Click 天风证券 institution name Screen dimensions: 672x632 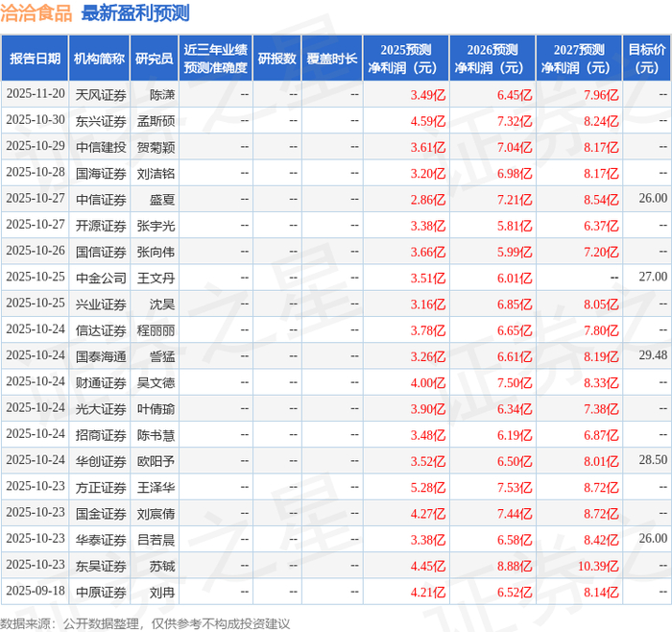click(101, 95)
